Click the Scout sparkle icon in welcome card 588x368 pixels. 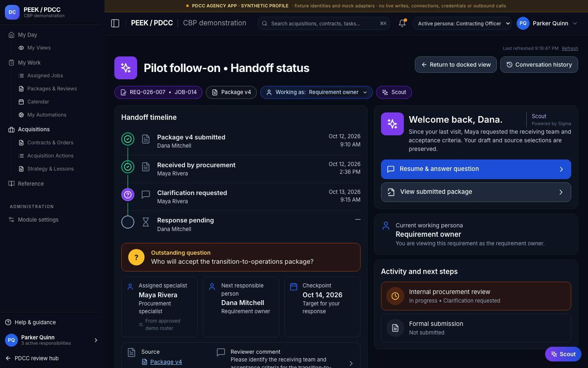pos(392,124)
